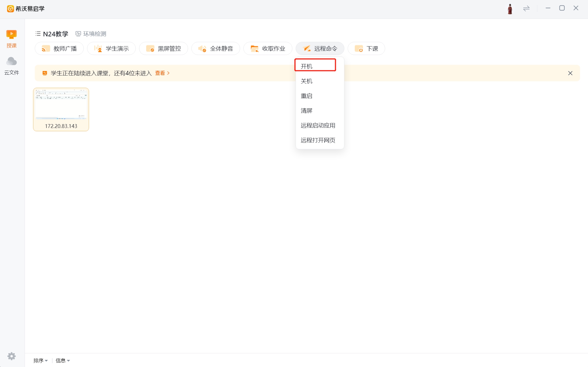Click the switch arrows icon in title bar
The width and height of the screenshot is (588, 367).
(526, 9)
